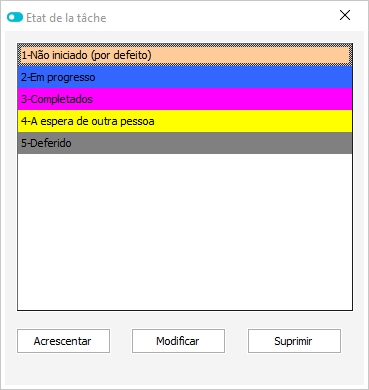This screenshot has width=369, height=390.
Task: Pick the yellow-colored status band
Action: [185, 121]
